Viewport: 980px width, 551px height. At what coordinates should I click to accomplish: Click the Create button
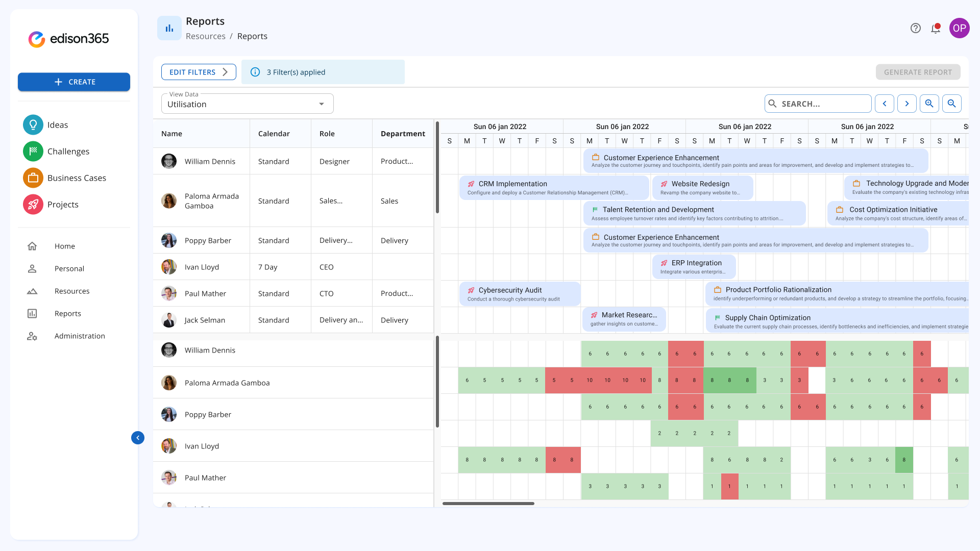pos(74,82)
